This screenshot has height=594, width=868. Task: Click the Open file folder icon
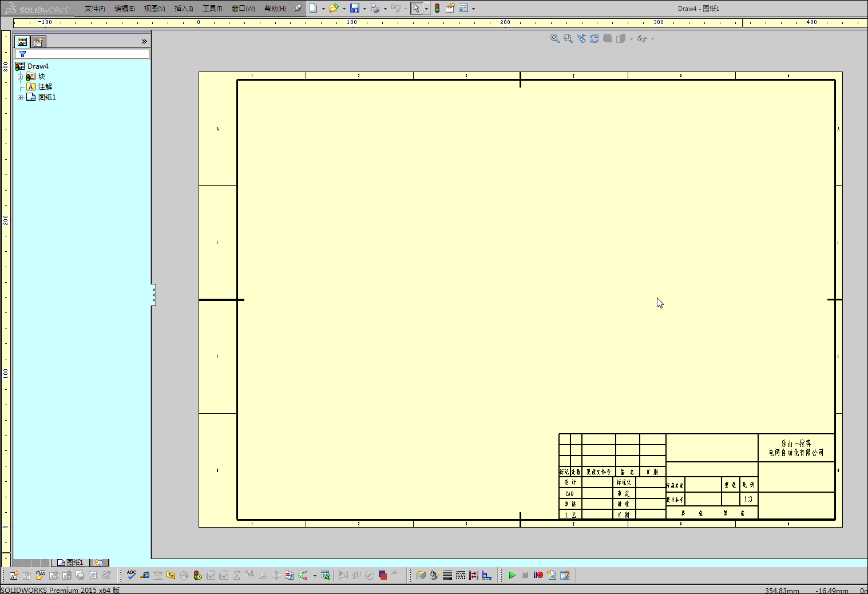pos(334,8)
